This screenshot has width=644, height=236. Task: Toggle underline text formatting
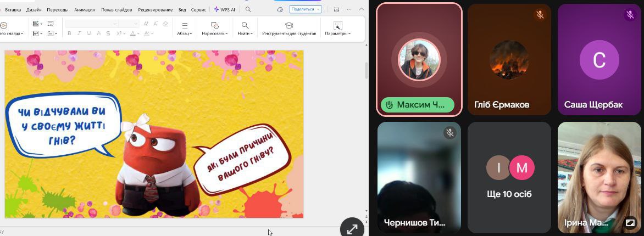click(90, 33)
